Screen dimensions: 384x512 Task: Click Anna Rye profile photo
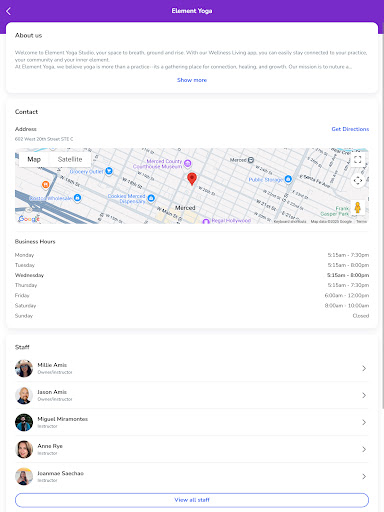(24, 449)
